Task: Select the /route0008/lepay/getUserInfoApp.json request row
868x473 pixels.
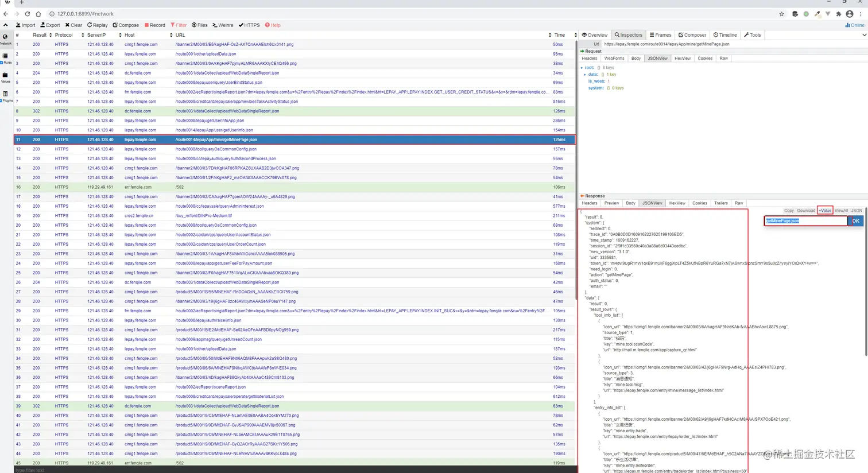Action: tap(294, 121)
